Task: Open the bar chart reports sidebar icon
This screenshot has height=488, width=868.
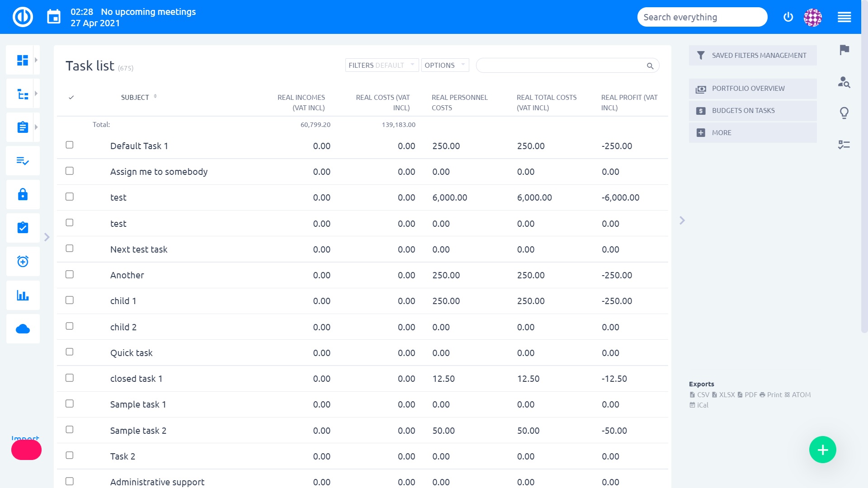Action: click(x=23, y=296)
